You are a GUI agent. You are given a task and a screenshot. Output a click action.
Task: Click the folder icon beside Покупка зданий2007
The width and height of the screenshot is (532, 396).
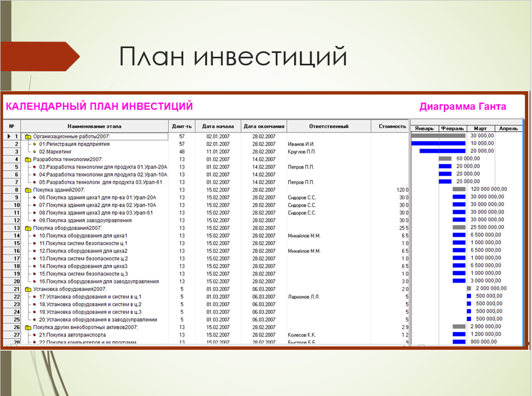pos(28,190)
